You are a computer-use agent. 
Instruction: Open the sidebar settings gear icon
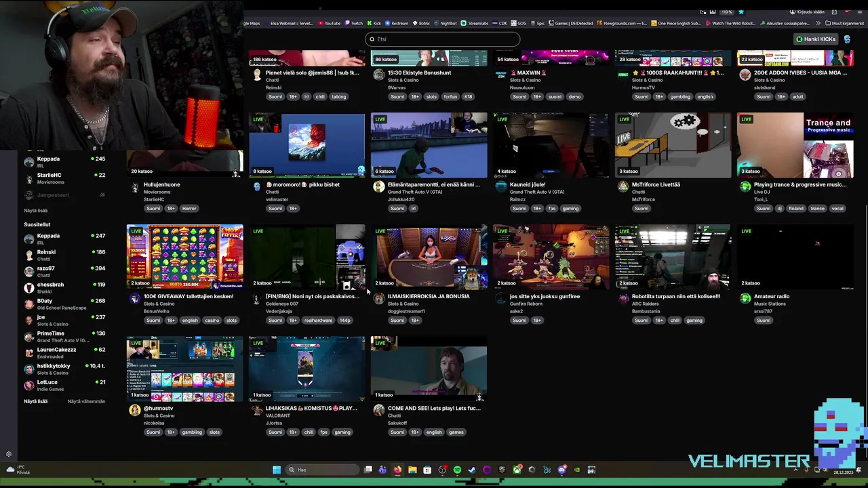pyautogui.click(x=9, y=454)
